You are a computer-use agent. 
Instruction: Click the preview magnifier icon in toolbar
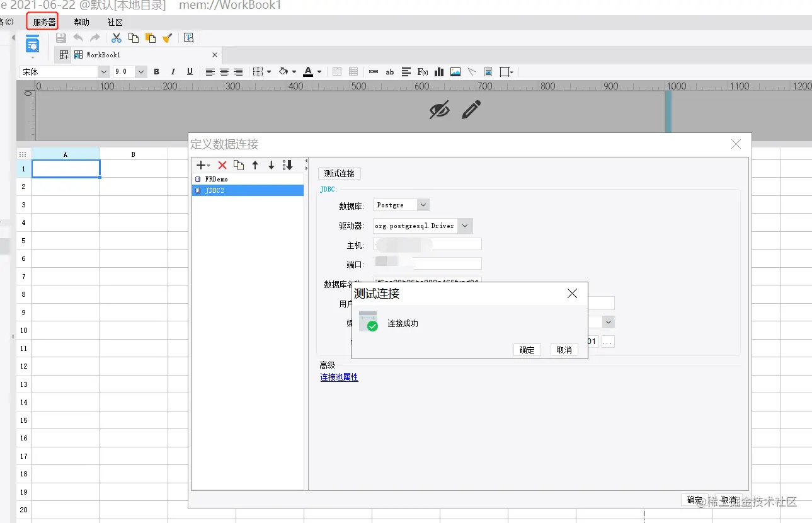point(188,38)
